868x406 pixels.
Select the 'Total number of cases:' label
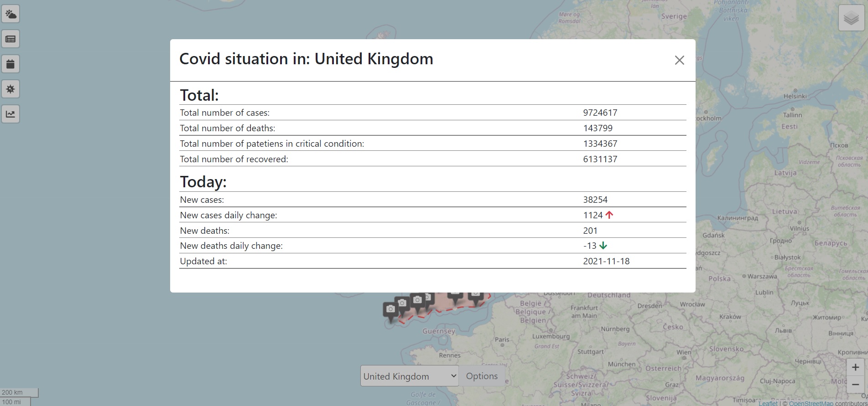tap(224, 113)
